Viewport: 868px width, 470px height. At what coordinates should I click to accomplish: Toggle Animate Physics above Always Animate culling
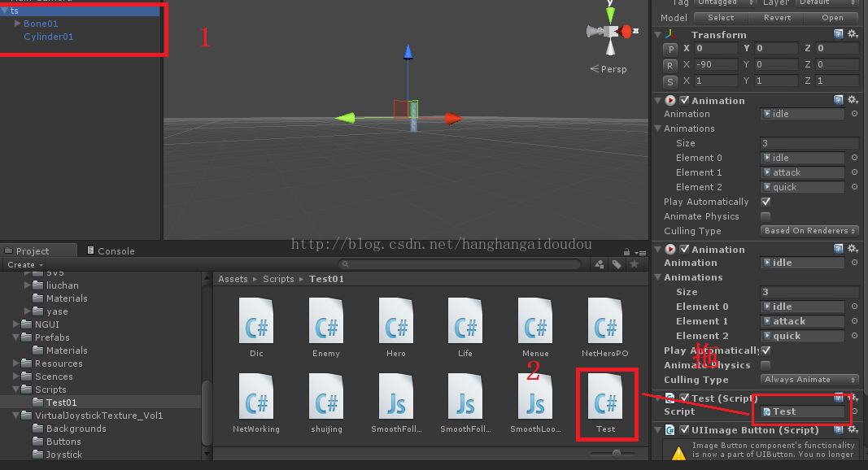(765, 365)
